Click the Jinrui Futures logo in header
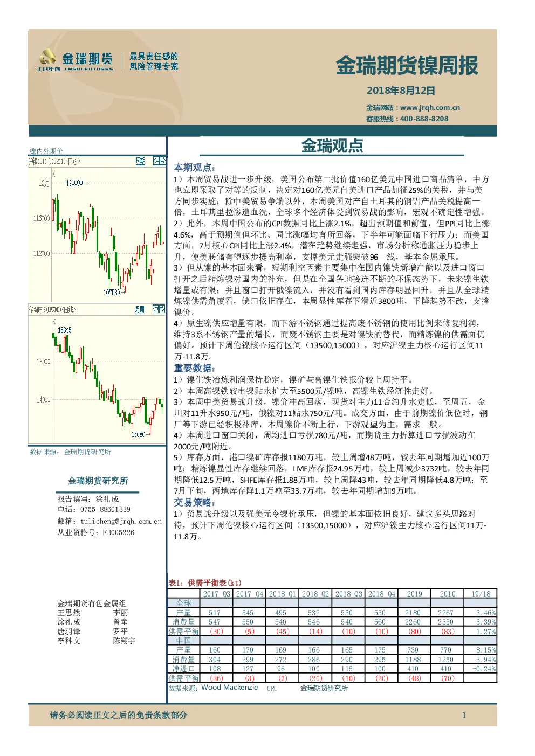535x756 pixels. [76, 60]
